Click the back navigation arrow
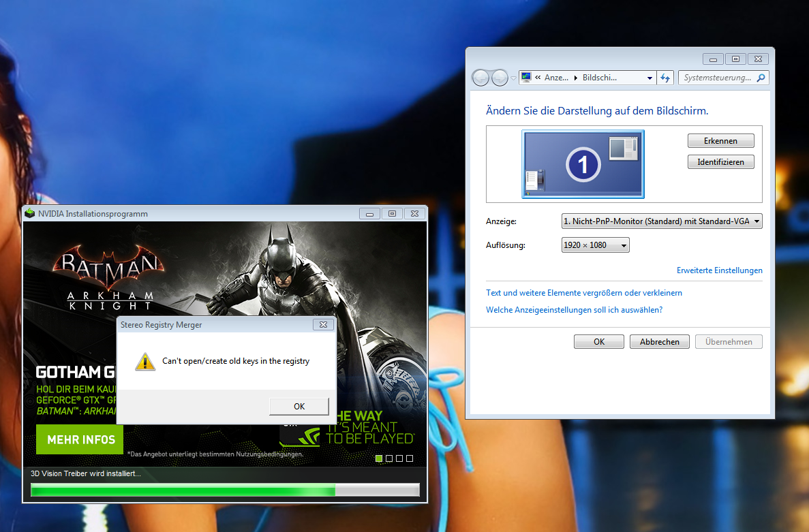The image size is (809, 532). point(480,78)
